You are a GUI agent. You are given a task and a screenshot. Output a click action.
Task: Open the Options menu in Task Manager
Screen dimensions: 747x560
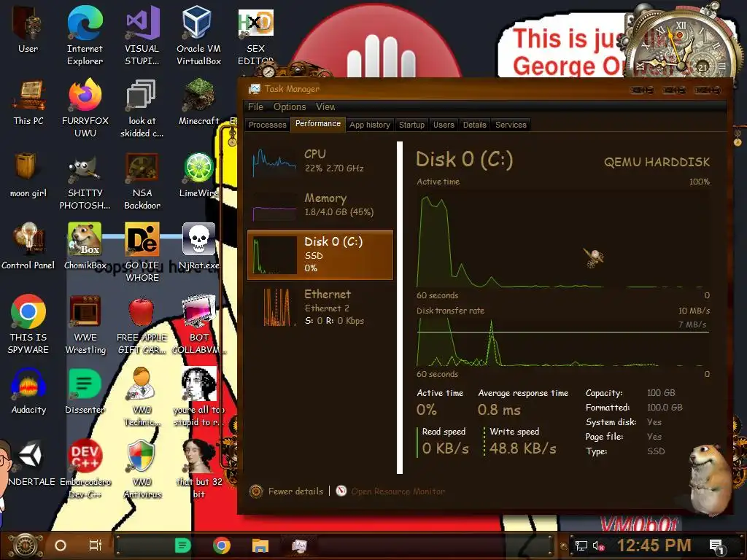tap(290, 106)
